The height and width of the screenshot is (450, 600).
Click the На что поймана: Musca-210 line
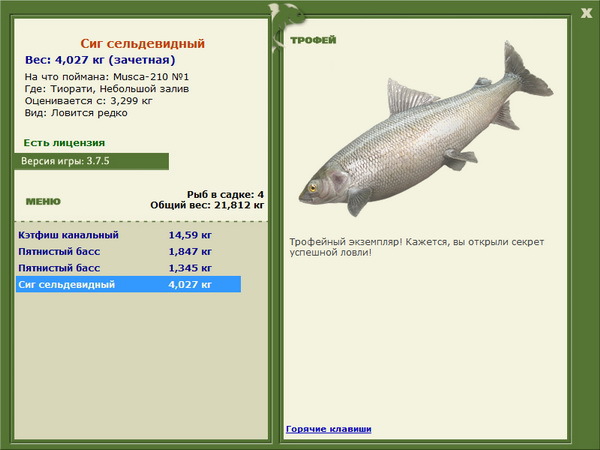point(107,77)
